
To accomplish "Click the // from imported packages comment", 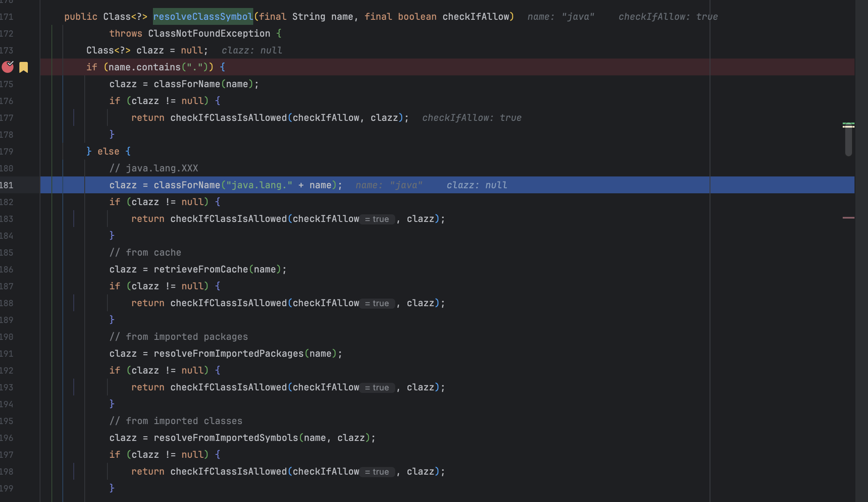I will (x=179, y=336).
